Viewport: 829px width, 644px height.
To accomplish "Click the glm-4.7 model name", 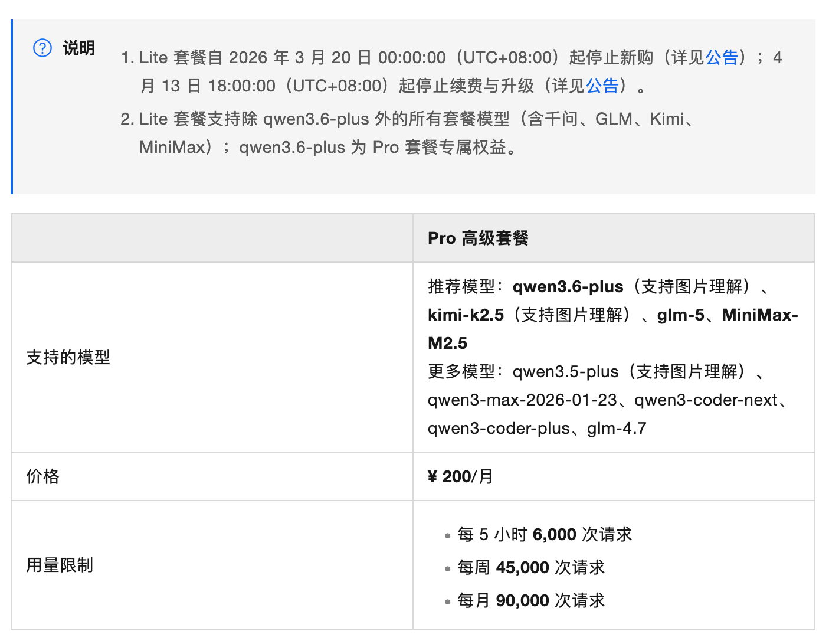I will click(617, 428).
